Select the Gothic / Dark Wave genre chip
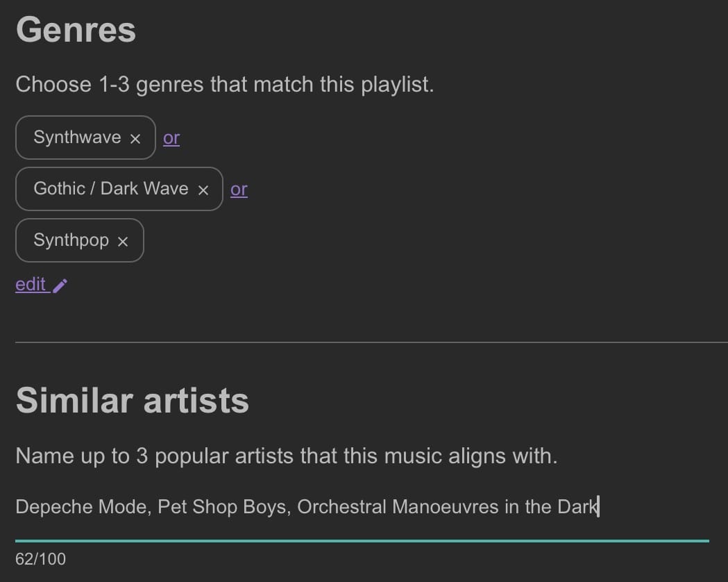 (x=111, y=188)
